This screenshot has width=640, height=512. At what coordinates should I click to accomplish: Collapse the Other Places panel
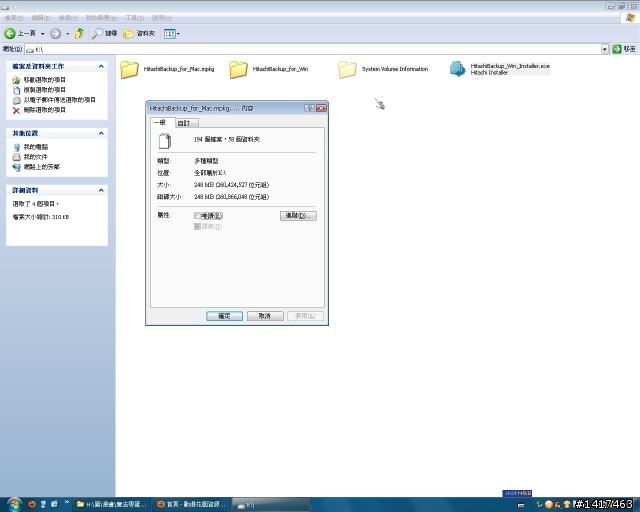click(x=101, y=133)
